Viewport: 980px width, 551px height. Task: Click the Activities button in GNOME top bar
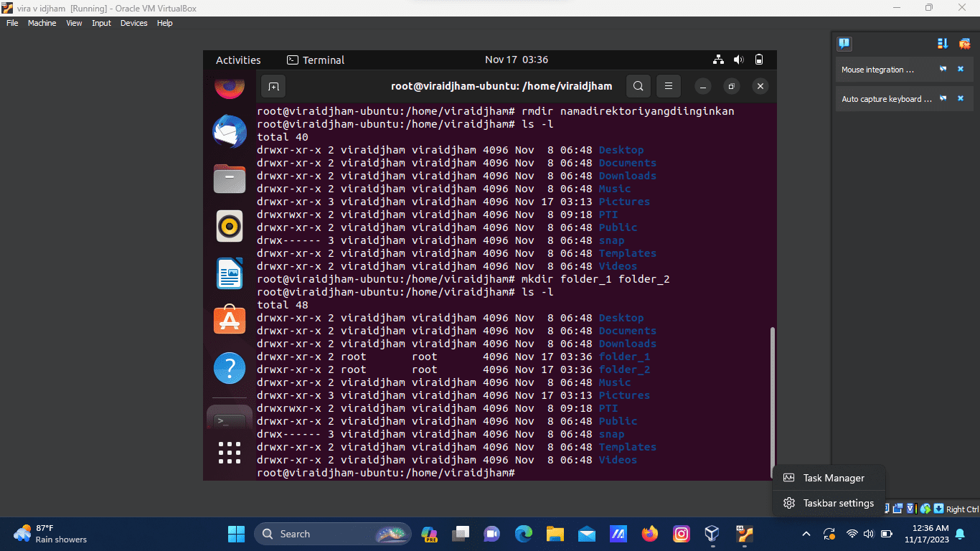238,60
